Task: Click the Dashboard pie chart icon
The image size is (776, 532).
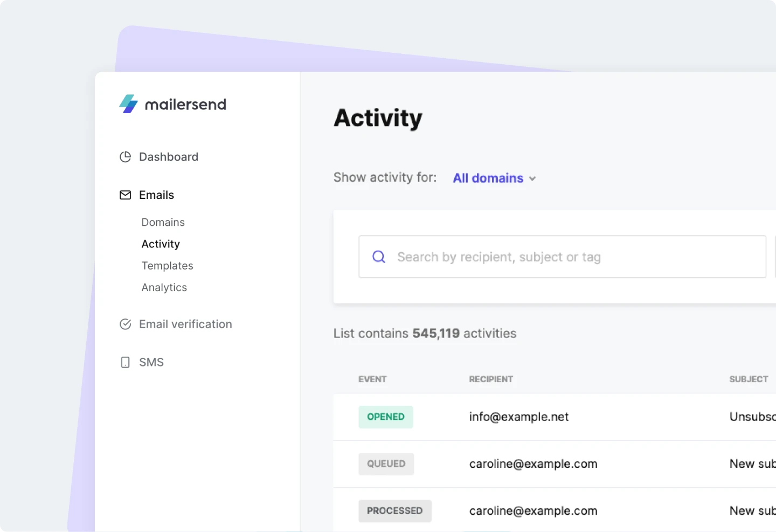Action: tap(125, 157)
